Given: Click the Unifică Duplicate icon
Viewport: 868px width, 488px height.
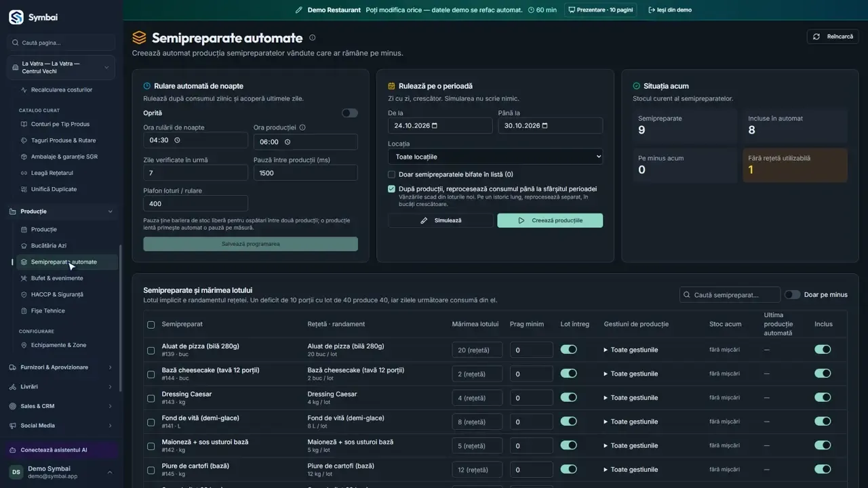Looking at the screenshot, I should pos(24,189).
